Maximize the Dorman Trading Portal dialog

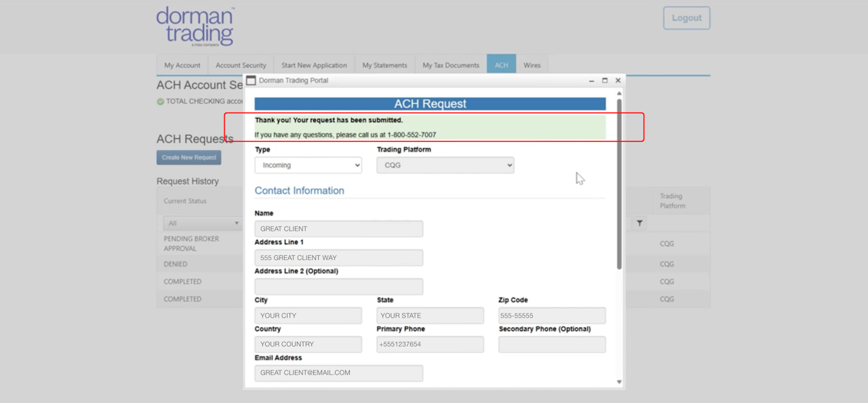[605, 80]
